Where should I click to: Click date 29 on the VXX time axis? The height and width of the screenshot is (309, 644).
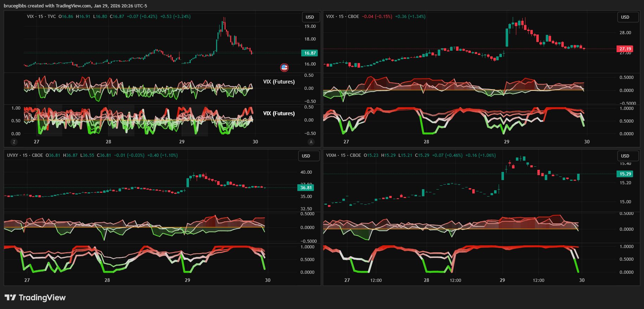[x=506, y=142]
